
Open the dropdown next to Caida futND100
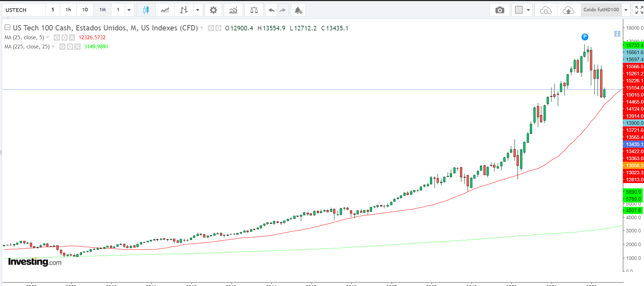[626, 10]
